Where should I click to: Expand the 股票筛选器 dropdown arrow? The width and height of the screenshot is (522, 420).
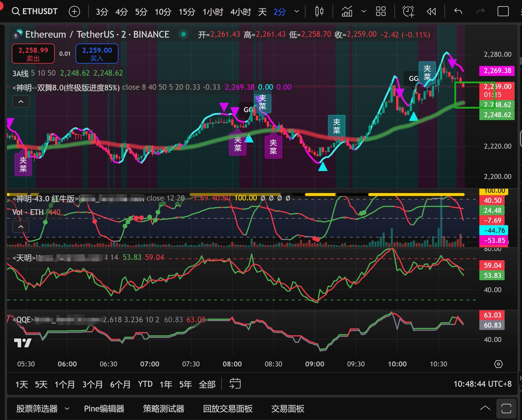67,409
